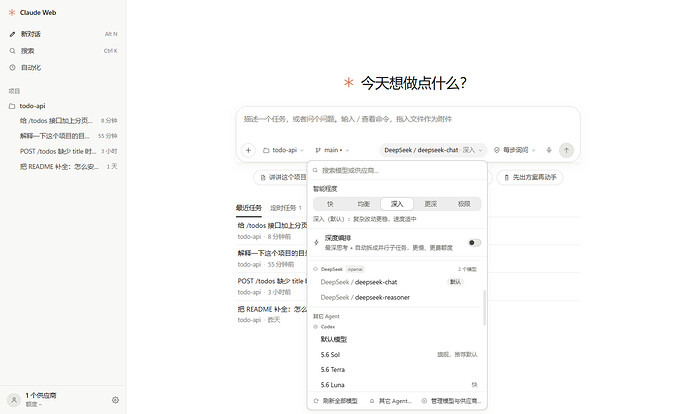Open recent task 把 README 补全 in main list
Screen dimensions: 690x414
[x=272, y=314]
